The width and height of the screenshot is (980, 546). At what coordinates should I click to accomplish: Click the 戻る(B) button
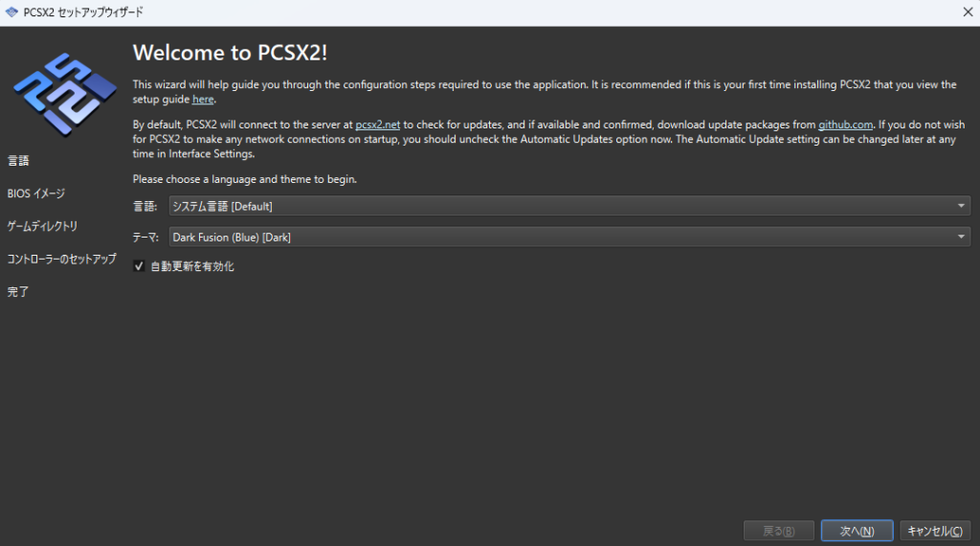[779, 531]
